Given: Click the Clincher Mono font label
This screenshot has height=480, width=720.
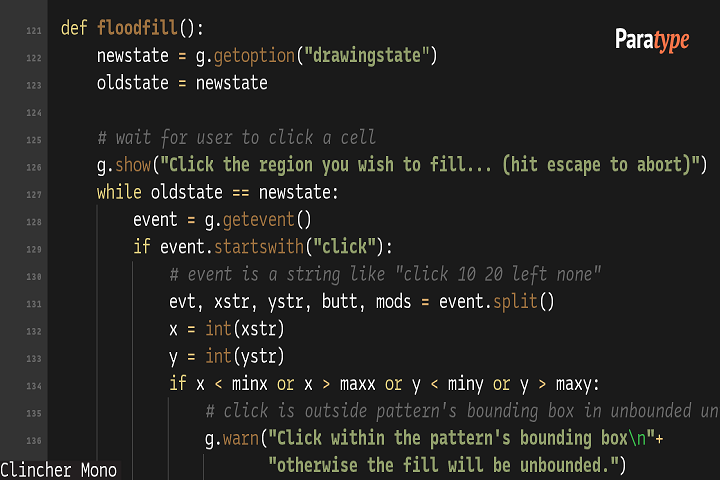Looking at the screenshot, I should pos(59,470).
